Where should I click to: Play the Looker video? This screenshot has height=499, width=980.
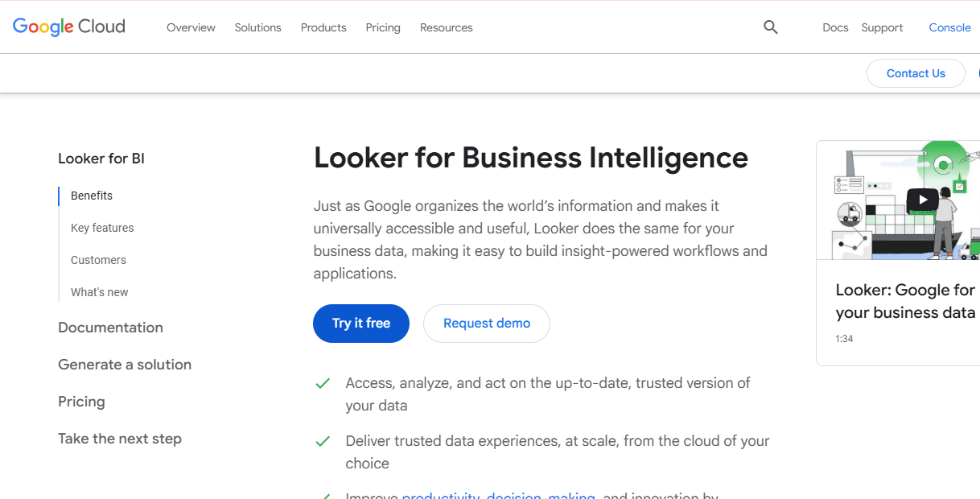pyautogui.click(x=923, y=200)
